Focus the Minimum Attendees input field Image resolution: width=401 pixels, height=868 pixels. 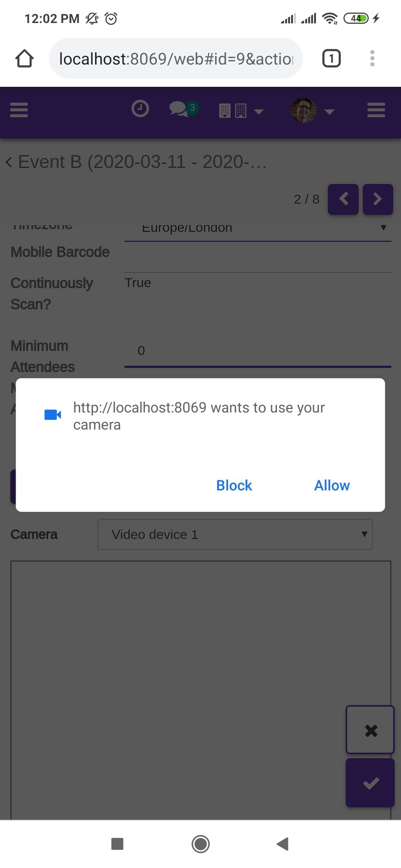258,351
